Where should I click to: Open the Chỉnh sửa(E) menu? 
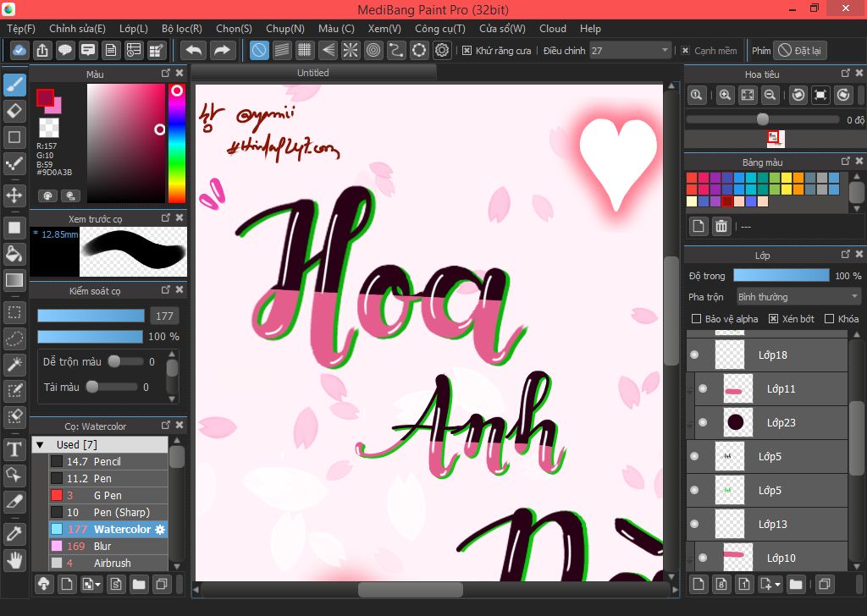tap(77, 29)
